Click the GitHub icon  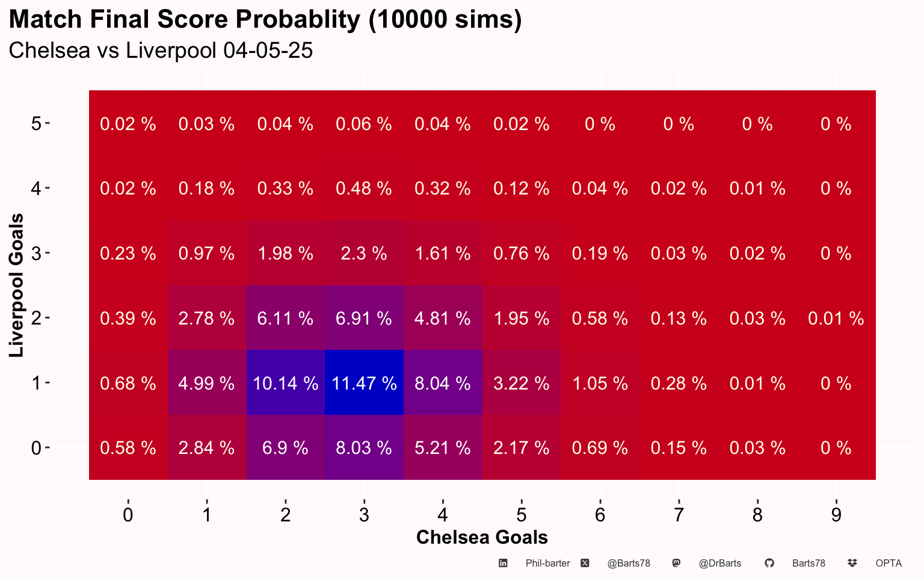(769, 564)
